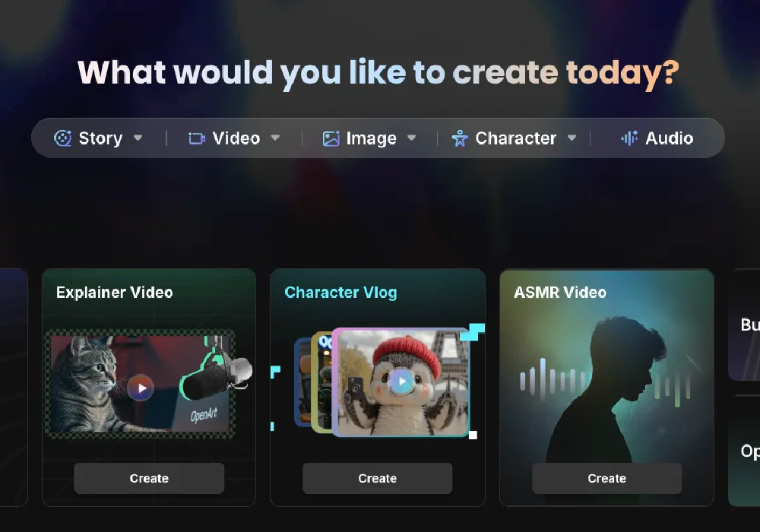Expand the Image dropdown arrow
Viewport: 760px width, 532px height.
(411, 138)
